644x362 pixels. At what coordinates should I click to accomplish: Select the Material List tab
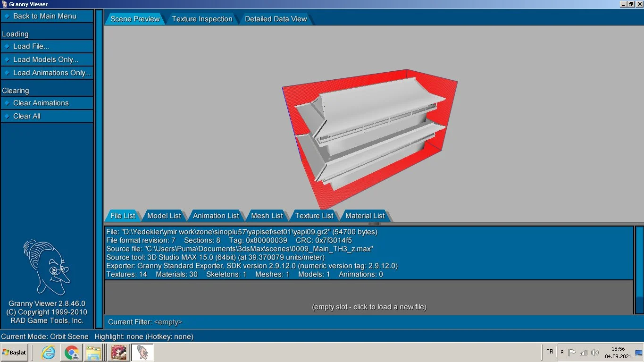(x=365, y=216)
